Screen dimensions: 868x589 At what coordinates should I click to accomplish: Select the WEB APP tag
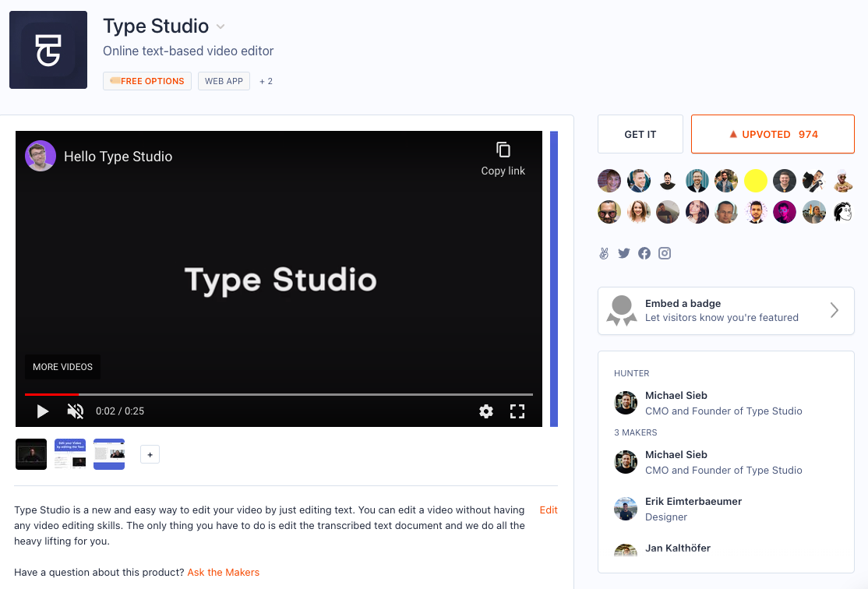[224, 81]
